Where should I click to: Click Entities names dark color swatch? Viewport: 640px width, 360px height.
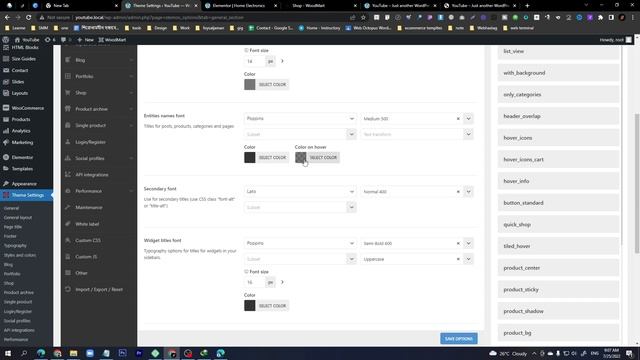(250, 158)
